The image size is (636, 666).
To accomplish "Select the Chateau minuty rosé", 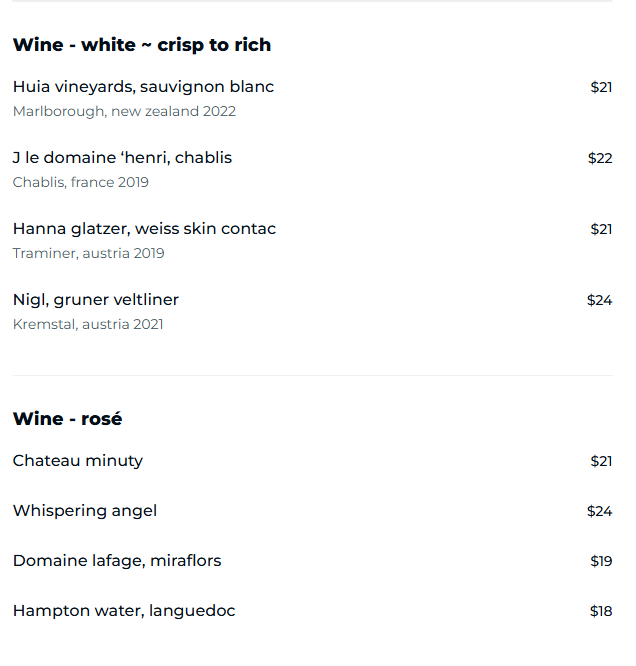I will click(78, 461).
